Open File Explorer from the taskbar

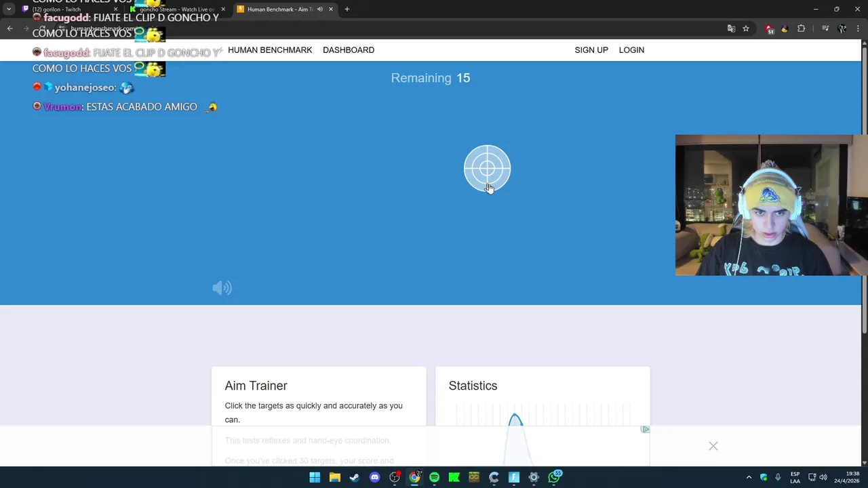pyautogui.click(x=335, y=477)
